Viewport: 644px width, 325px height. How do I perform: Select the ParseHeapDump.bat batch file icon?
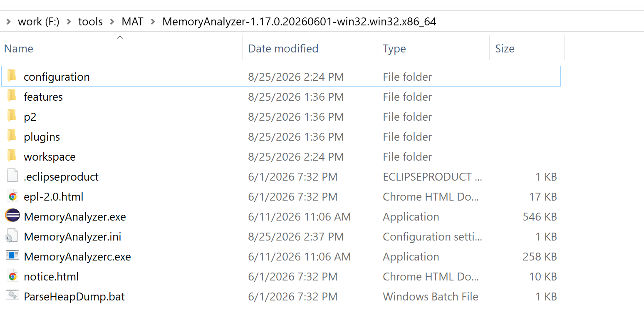pos(12,295)
